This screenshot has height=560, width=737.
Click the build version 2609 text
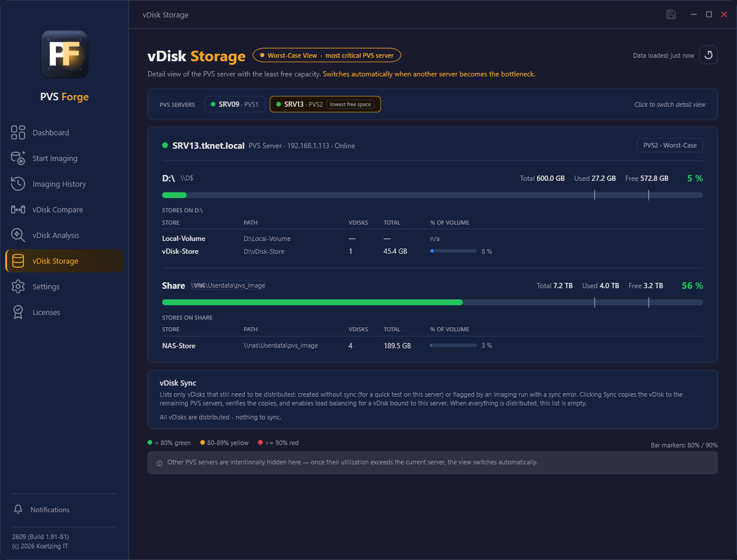pyautogui.click(x=40, y=537)
